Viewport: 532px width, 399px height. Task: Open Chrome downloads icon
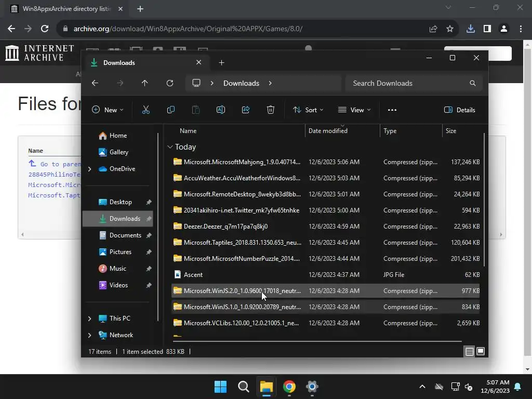[470, 29]
